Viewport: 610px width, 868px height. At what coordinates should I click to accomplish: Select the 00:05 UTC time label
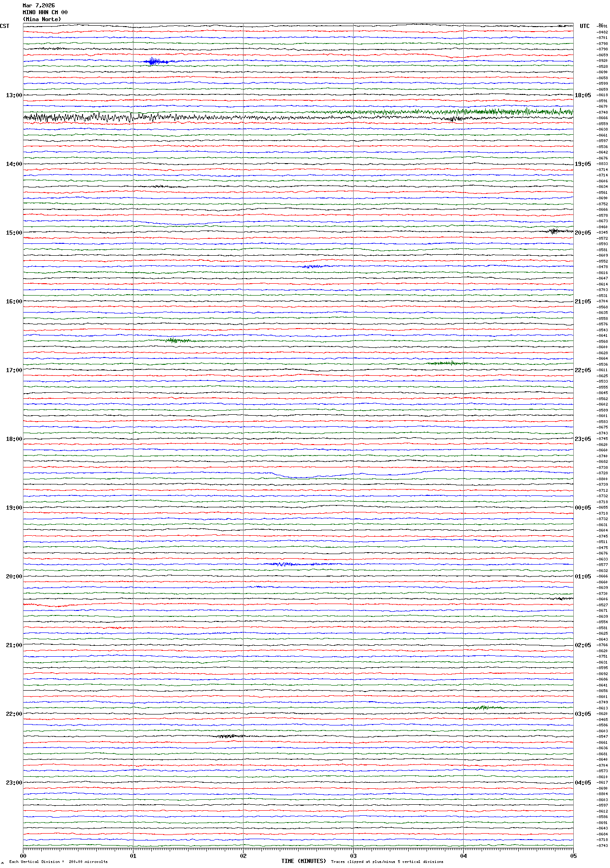(582, 508)
